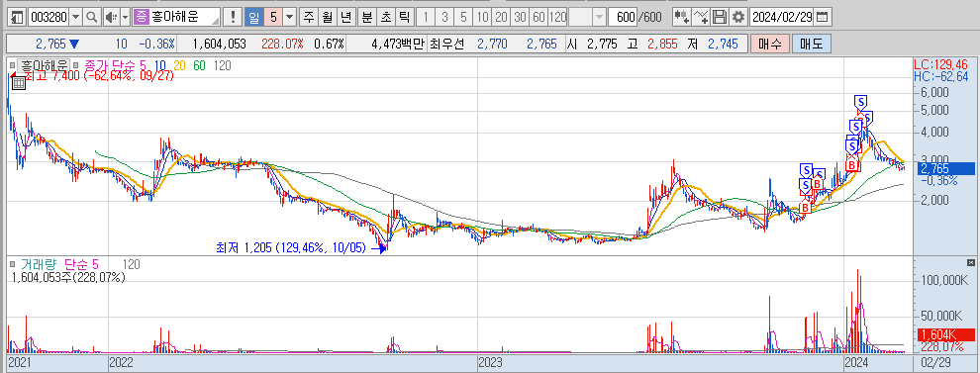This screenshot has width=980, height=373.
Task: Select the 3 interval preset button
Action: point(444,17)
